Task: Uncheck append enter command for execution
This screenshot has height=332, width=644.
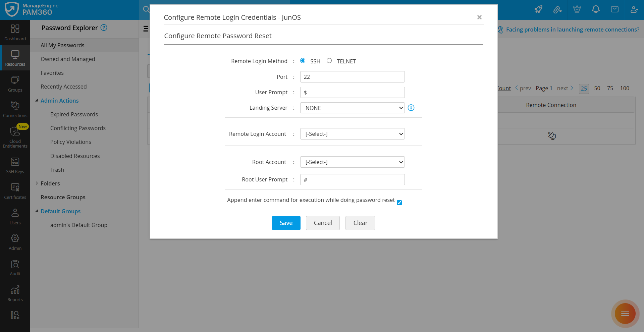Action: click(x=399, y=203)
